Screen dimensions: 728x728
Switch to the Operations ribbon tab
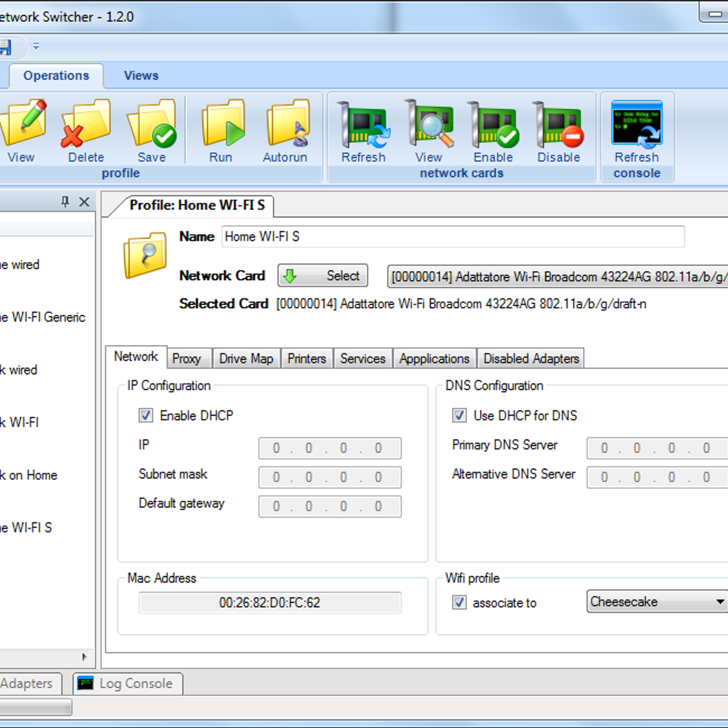56,76
